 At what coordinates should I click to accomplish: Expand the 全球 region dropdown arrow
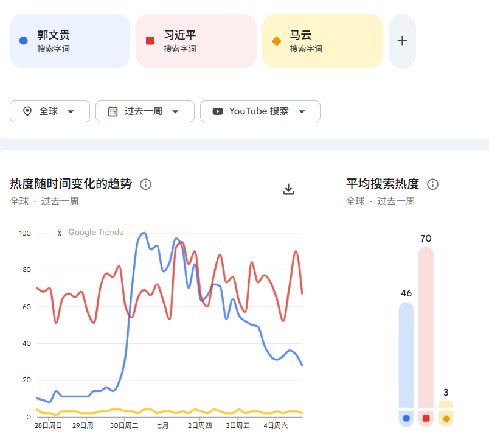71,111
